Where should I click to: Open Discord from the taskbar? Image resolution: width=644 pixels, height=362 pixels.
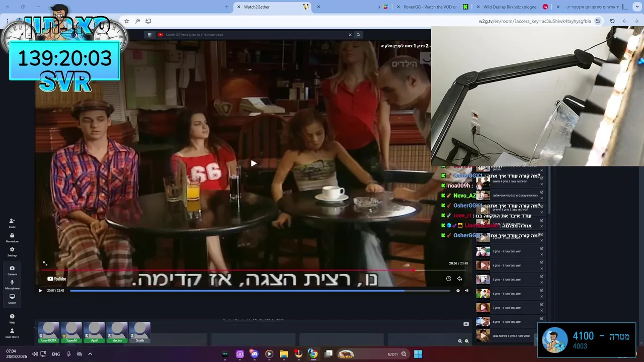254,354
